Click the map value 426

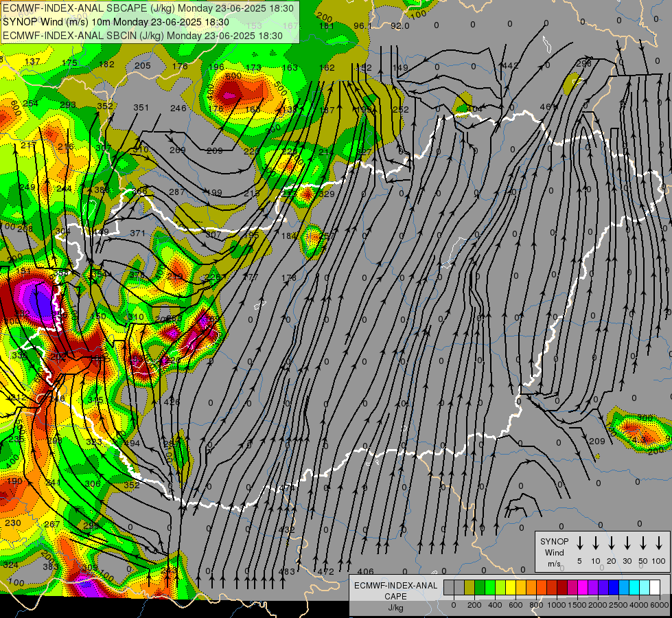pyautogui.click(x=172, y=402)
